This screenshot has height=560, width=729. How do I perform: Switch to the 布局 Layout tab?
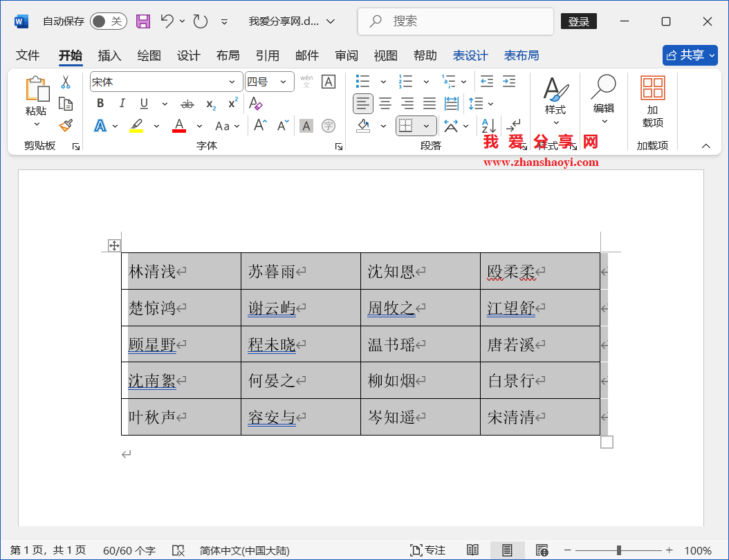click(228, 56)
